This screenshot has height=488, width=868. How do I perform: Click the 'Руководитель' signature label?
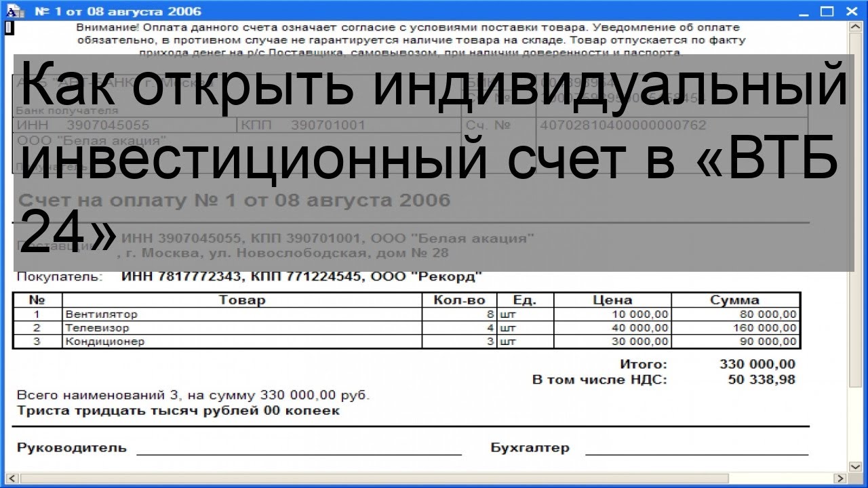[71, 447]
